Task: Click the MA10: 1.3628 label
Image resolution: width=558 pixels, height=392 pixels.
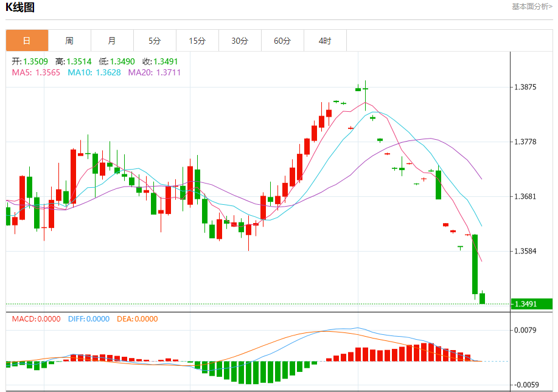Action: (x=94, y=72)
